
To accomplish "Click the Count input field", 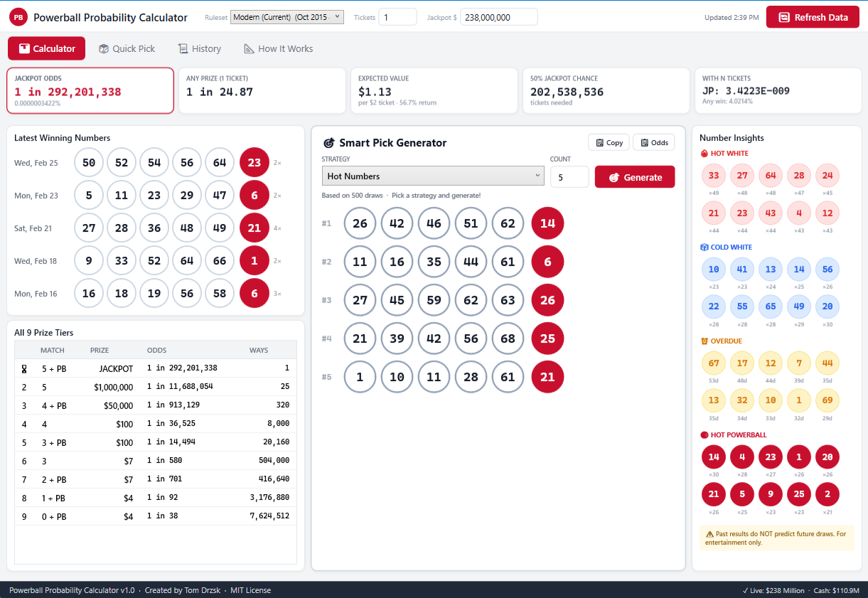I will 569,177.
